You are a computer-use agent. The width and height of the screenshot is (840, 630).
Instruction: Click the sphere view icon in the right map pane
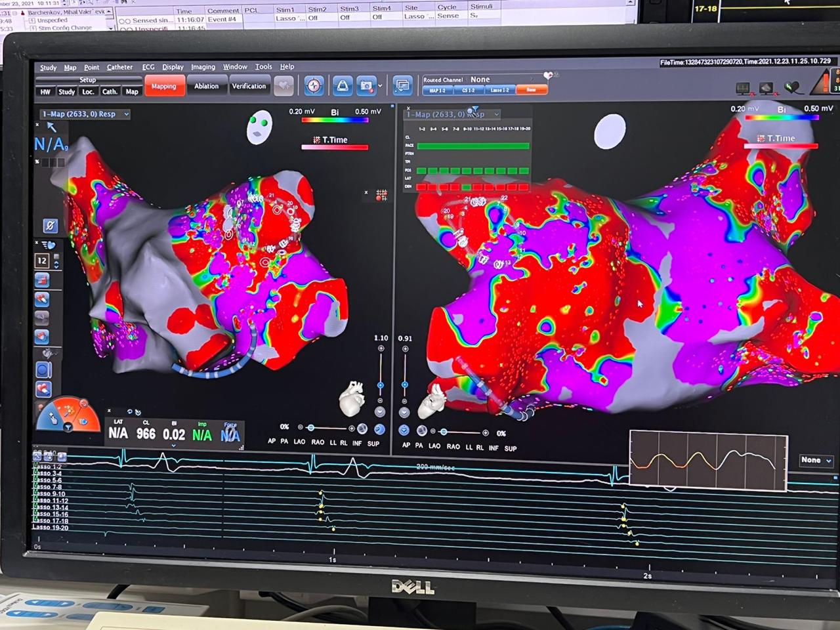(422, 431)
